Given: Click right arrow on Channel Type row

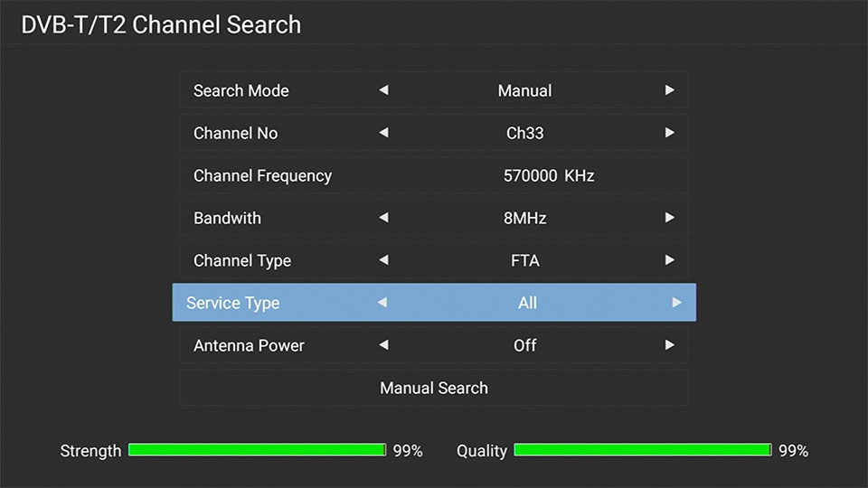Looking at the screenshot, I should pos(669,260).
